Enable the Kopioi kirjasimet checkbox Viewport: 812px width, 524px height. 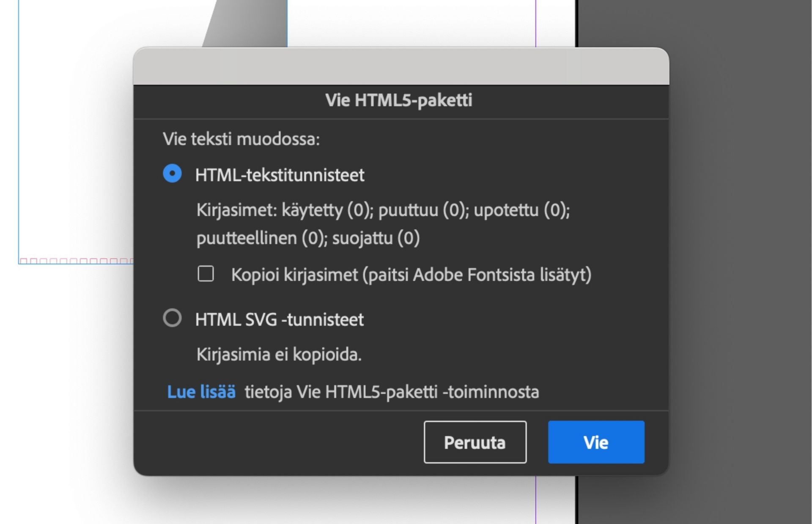[206, 275]
